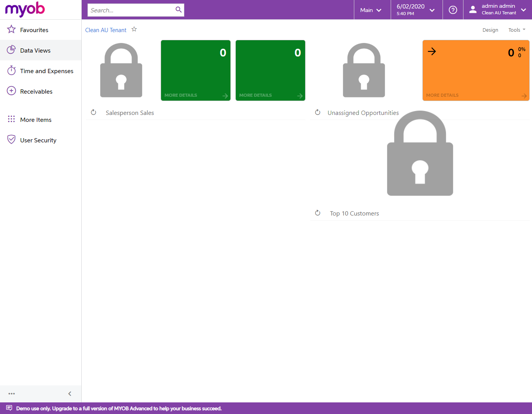Click the sidebar ellipsis options icon

[x=12, y=393]
